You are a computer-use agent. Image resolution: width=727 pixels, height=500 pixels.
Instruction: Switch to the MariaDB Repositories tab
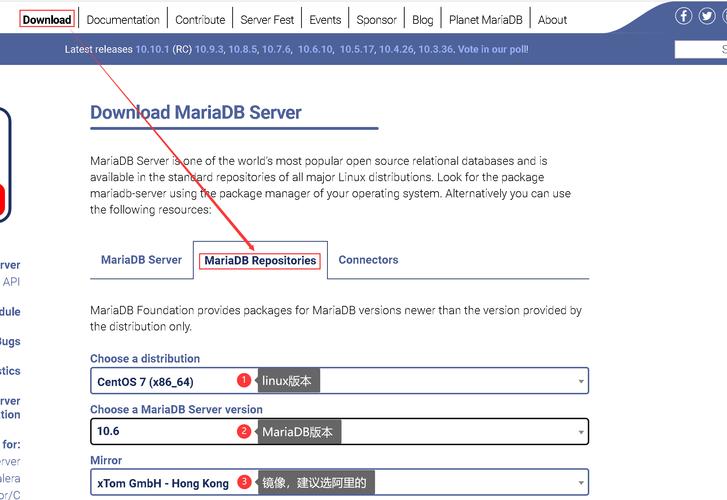[260, 260]
